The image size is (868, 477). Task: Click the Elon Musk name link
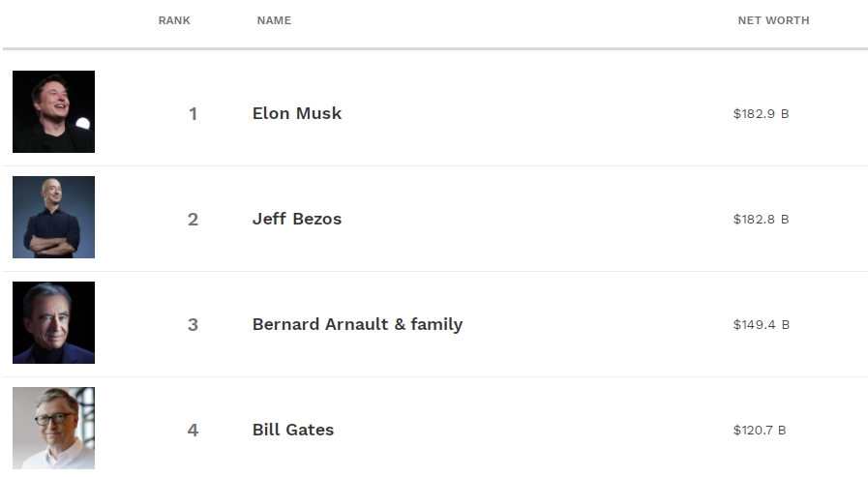point(297,113)
